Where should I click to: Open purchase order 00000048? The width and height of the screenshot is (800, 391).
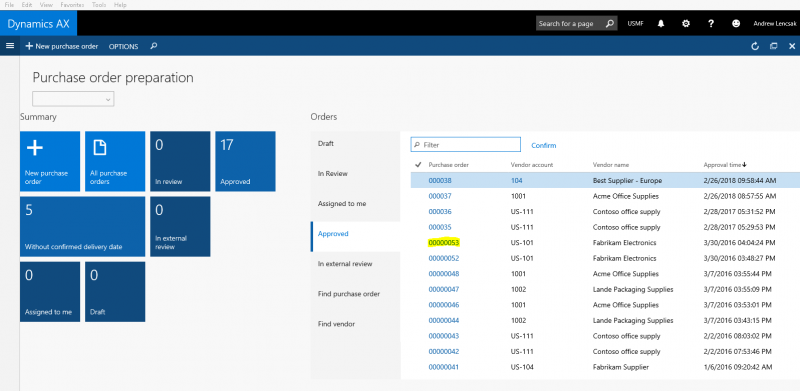tap(444, 274)
